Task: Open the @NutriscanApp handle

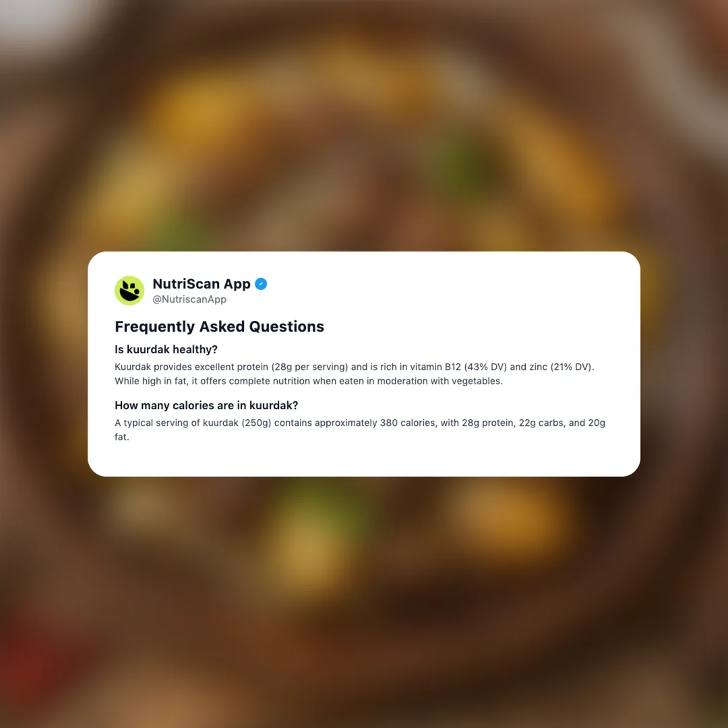Action: click(189, 299)
